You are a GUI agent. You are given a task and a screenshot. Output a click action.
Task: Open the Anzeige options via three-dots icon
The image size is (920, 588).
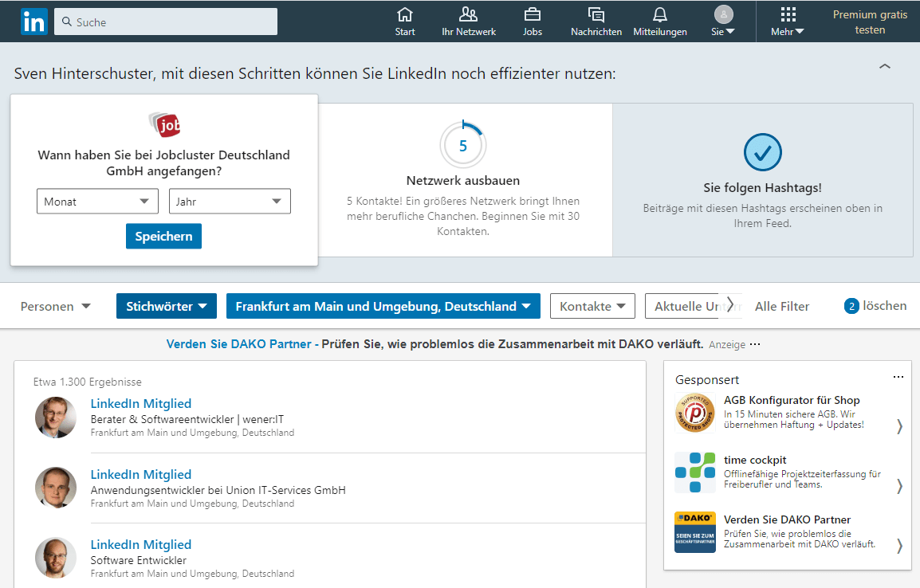click(x=754, y=344)
